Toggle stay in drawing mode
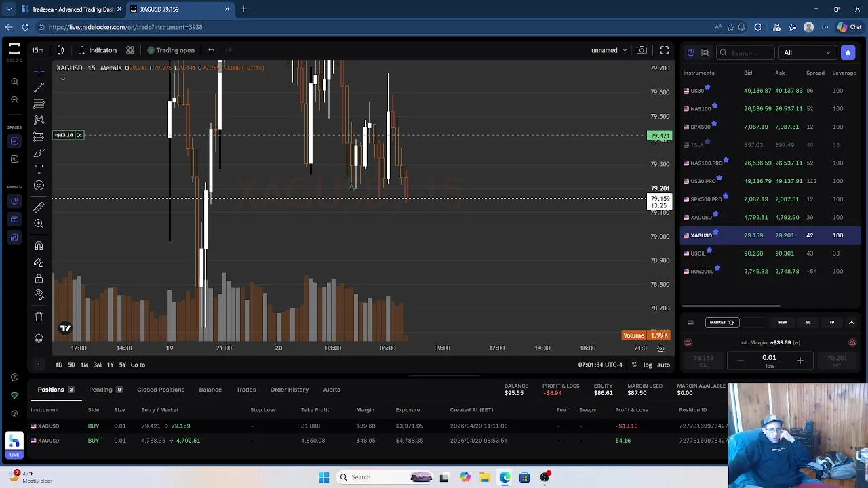Viewport: 868px width, 488px height. pyautogui.click(x=39, y=262)
